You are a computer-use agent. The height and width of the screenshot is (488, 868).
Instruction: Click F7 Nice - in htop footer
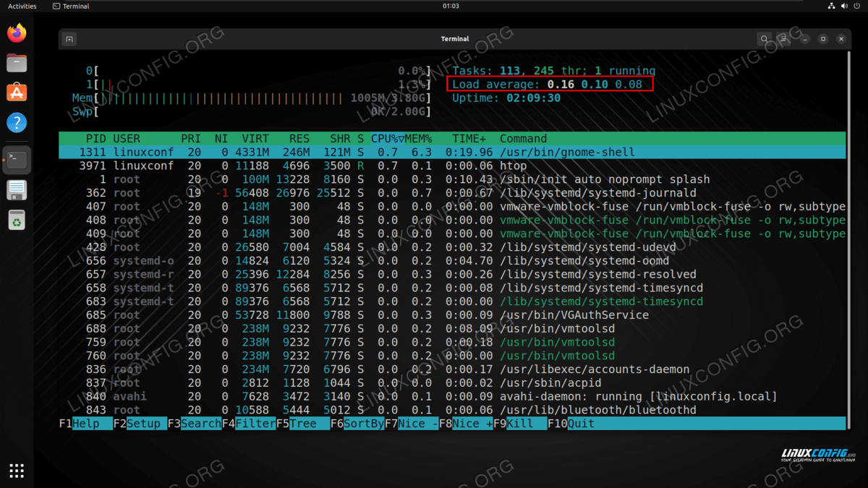[x=412, y=424]
